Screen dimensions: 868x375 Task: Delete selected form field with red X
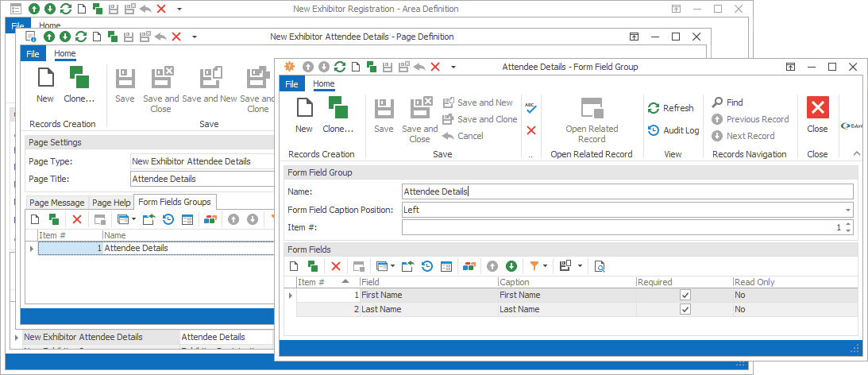(335, 266)
